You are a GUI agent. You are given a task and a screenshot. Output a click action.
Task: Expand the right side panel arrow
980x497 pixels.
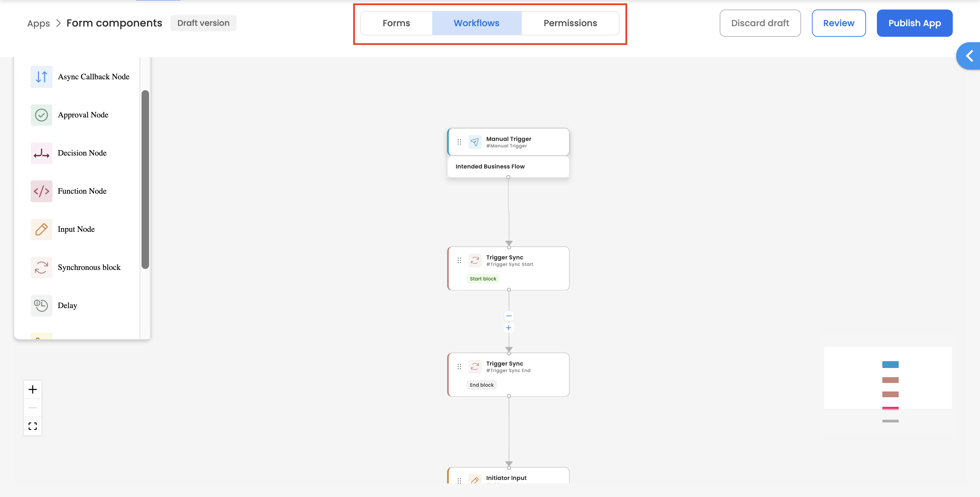969,56
